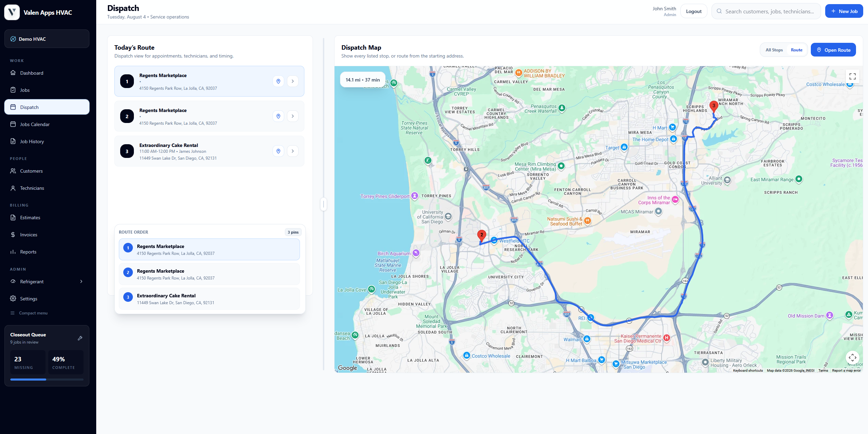The image size is (868, 434).
Task: Expand the Refrigerant submenu chevron
Action: (81, 282)
